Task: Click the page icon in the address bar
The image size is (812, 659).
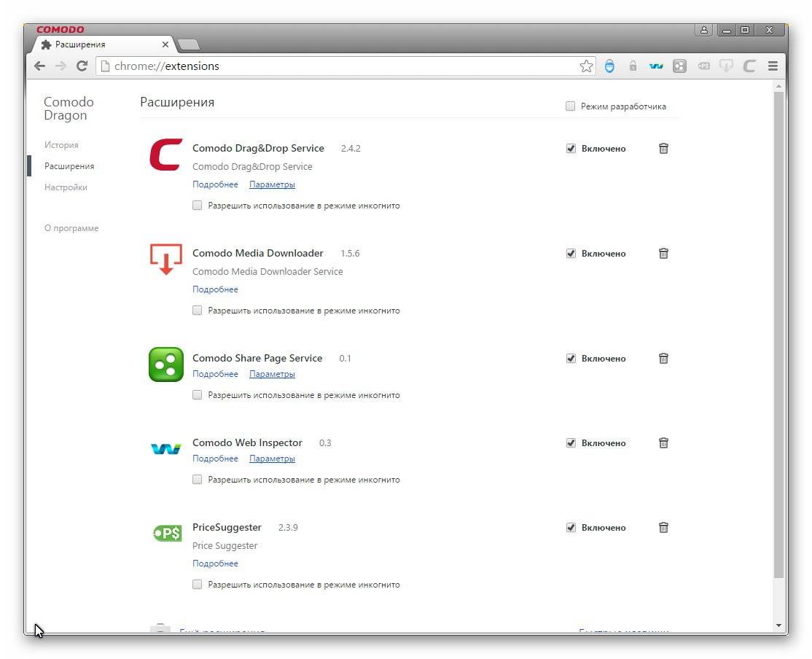Action: pos(105,66)
